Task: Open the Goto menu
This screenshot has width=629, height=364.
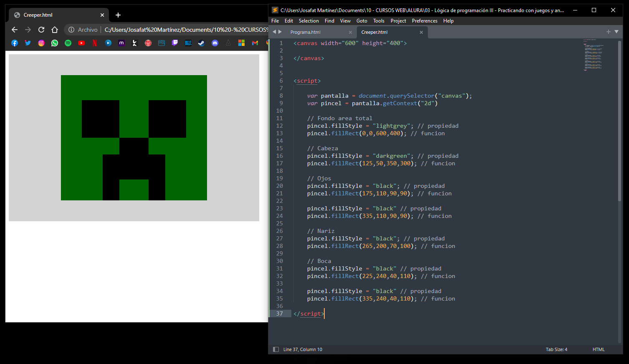Action: pos(362,21)
